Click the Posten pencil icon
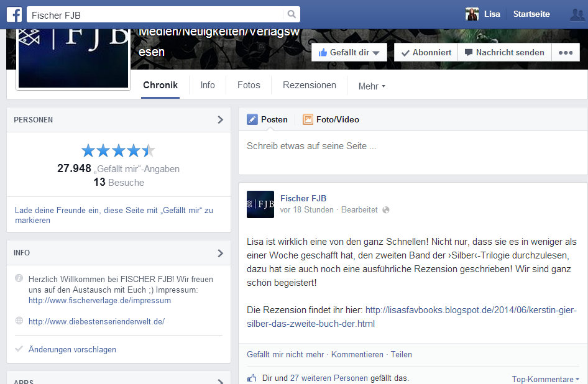Screen dimensions: 588x384 [x=252, y=120]
